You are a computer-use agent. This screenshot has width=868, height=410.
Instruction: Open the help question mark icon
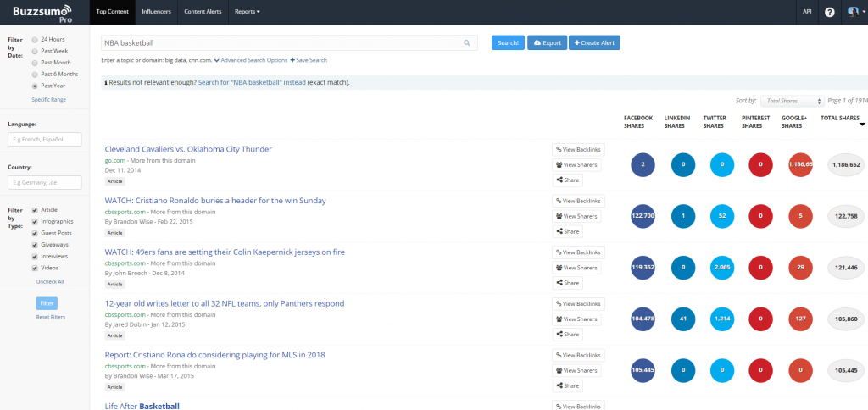click(x=829, y=12)
